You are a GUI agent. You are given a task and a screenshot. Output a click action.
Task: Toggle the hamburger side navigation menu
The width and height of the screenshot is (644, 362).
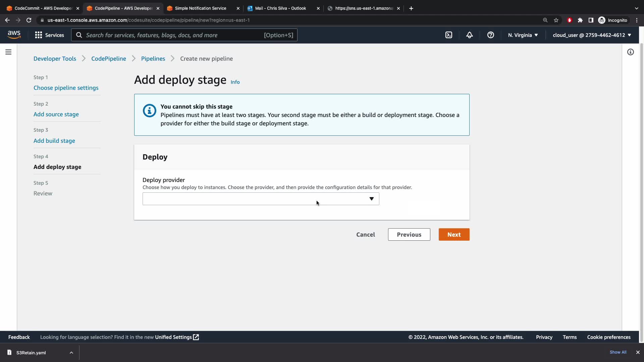[8, 52]
